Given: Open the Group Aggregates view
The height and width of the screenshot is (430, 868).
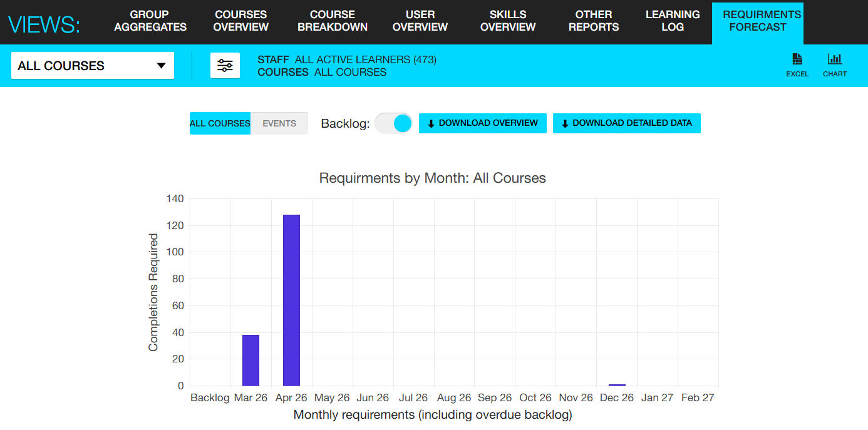Looking at the screenshot, I should tap(150, 21).
